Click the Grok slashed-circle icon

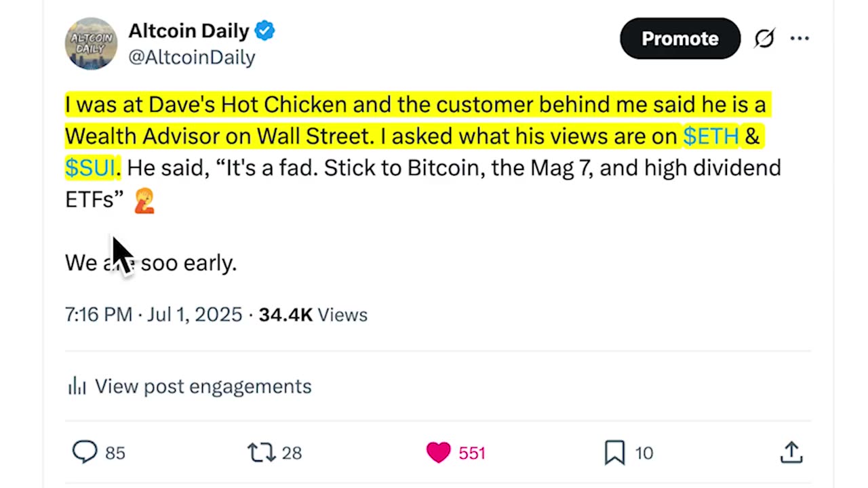[x=764, y=39]
